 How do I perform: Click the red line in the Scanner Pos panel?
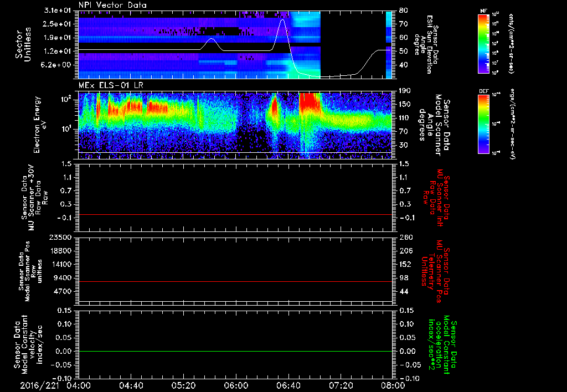[235, 281]
